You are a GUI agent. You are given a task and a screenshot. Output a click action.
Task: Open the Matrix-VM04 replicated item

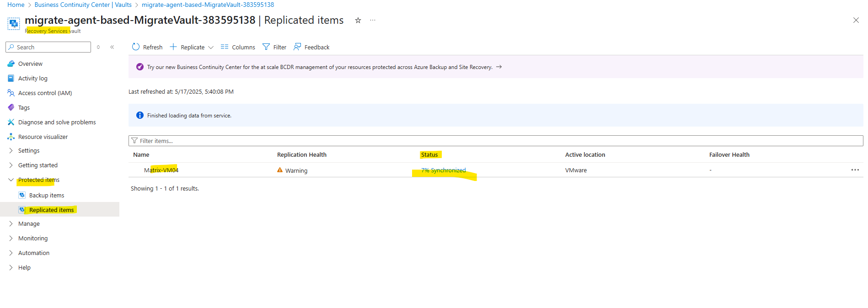click(161, 170)
